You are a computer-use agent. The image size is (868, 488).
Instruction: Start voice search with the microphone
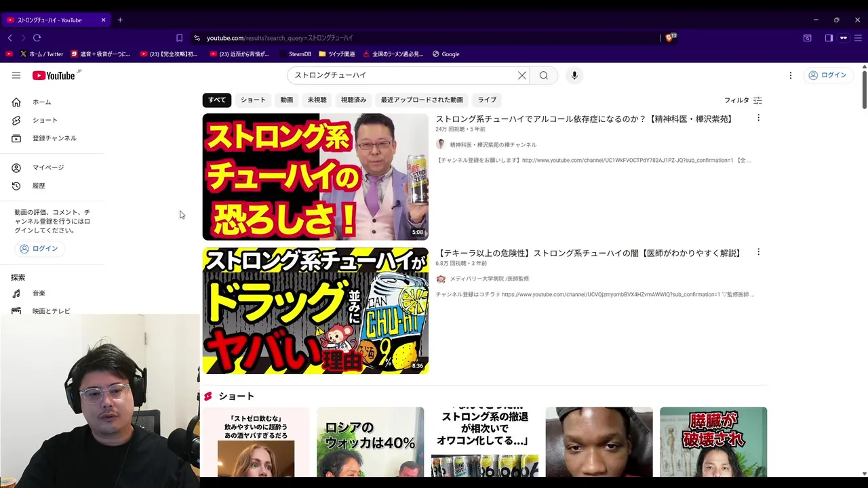pos(574,75)
